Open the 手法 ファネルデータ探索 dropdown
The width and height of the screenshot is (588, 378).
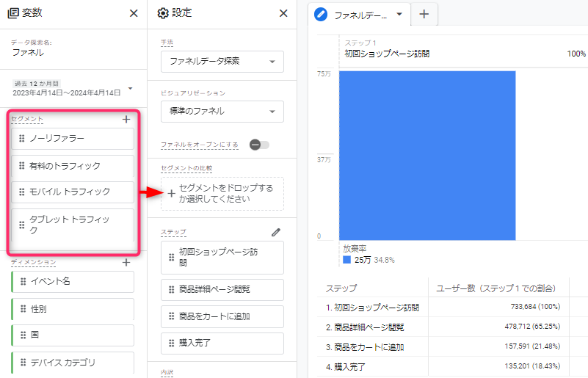click(222, 62)
